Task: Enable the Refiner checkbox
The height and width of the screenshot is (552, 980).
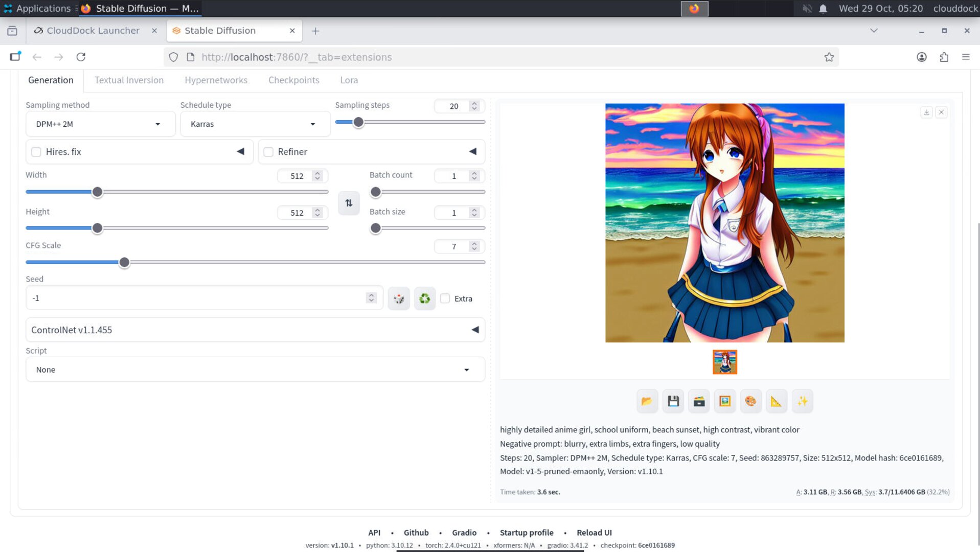Action: coord(268,151)
